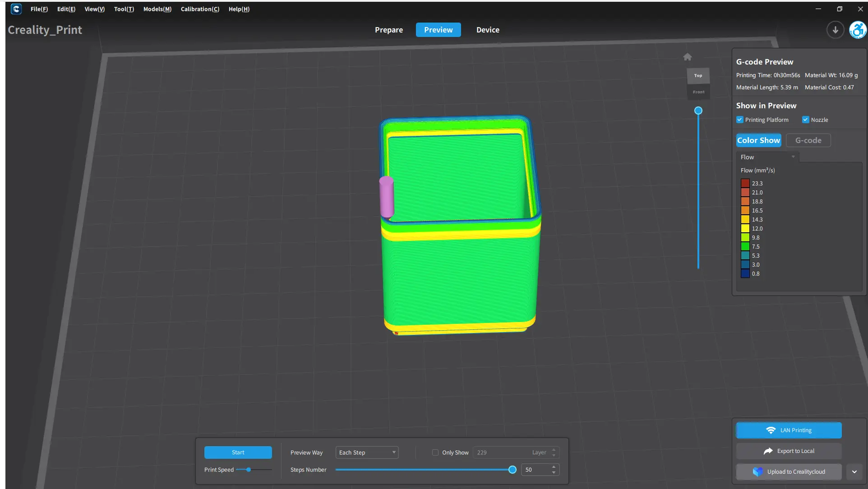Click the 5.3 teal flow swatch
Screen dimensions: 868x489
tap(745, 256)
